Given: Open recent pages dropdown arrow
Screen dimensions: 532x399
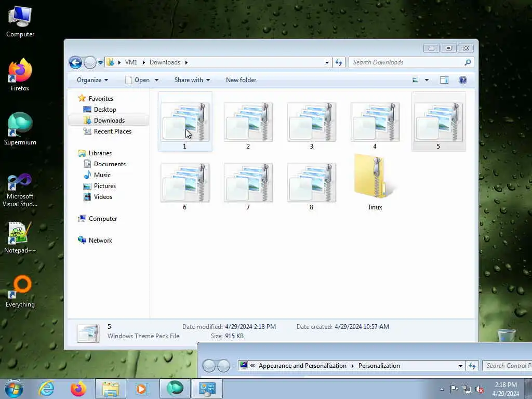Looking at the screenshot, I should pos(100,63).
